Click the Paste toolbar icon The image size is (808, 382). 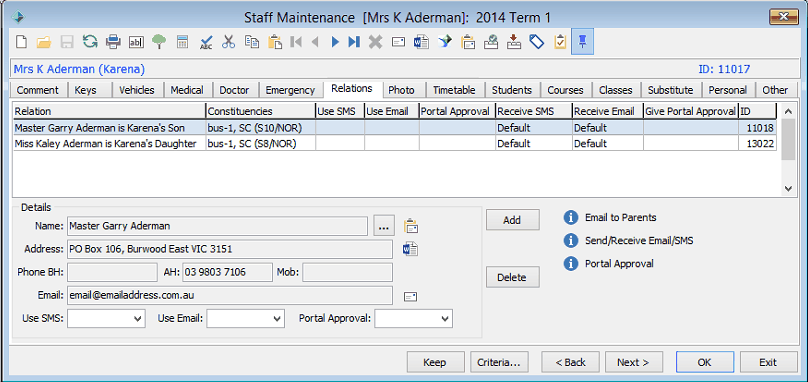(275, 42)
